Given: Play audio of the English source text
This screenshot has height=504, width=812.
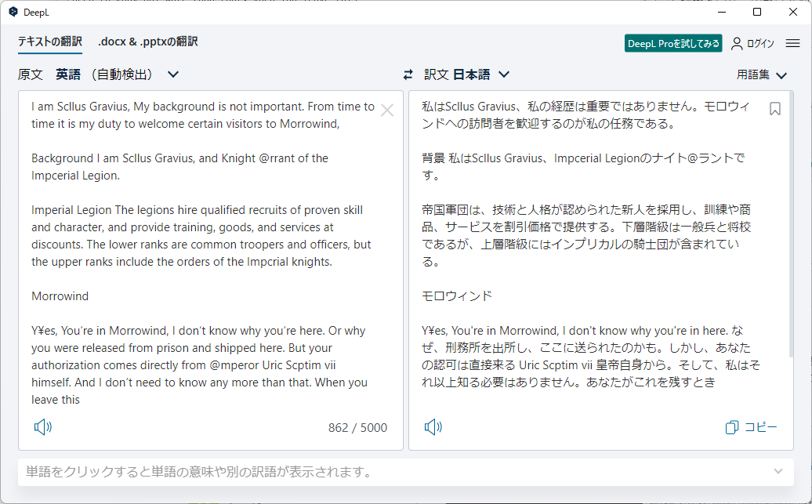Looking at the screenshot, I should 44,426.
